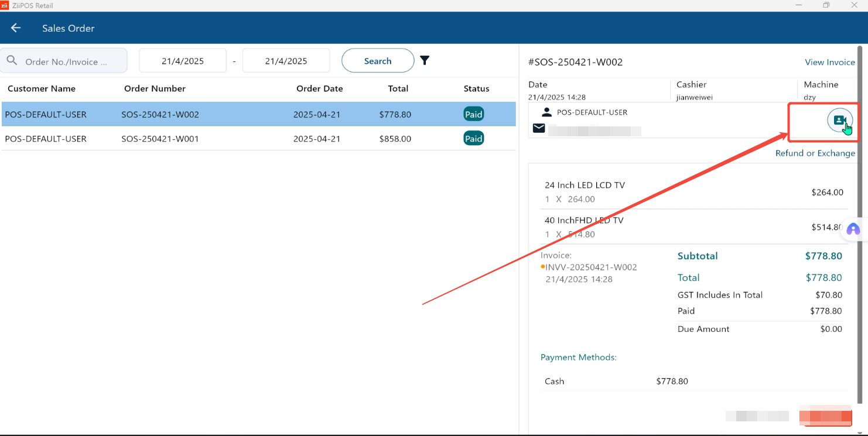Click the filter funnel icon
Image resolution: width=868 pixels, height=436 pixels.
point(425,60)
